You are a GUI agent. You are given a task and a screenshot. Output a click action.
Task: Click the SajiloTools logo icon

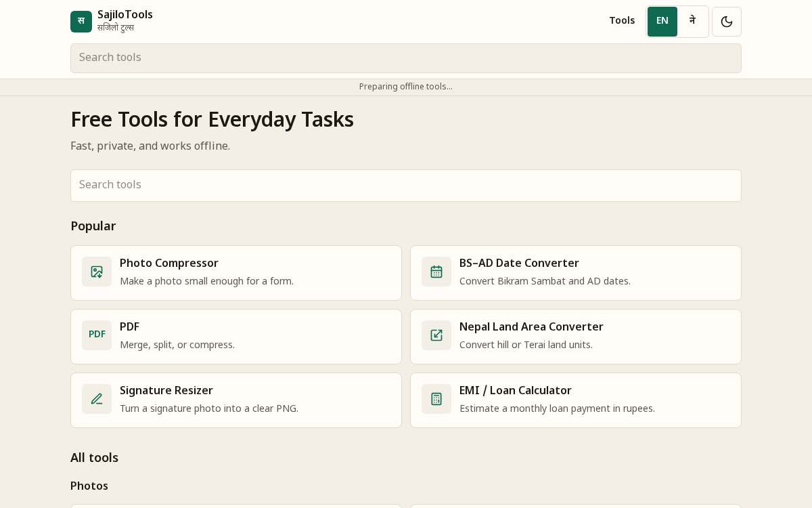[81, 22]
